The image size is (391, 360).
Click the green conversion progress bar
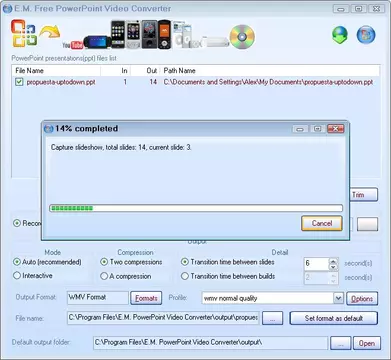196,208
